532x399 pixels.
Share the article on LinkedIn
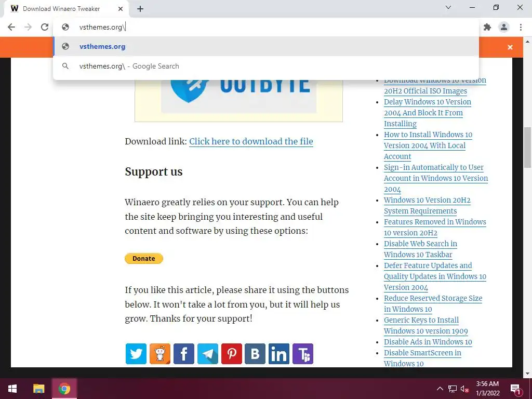(x=279, y=353)
